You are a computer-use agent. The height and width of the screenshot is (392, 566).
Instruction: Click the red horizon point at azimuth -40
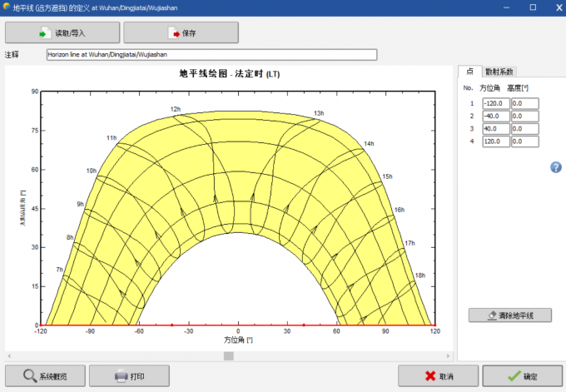171,325
